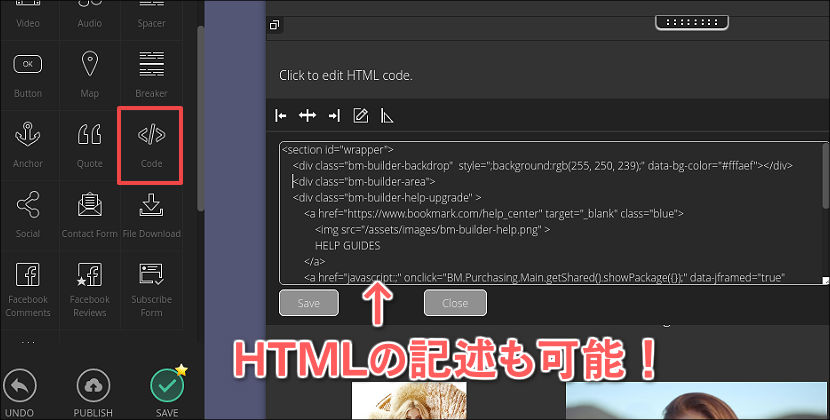830x420 pixels.
Task: Click the PUBLISH button
Action: (x=93, y=394)
